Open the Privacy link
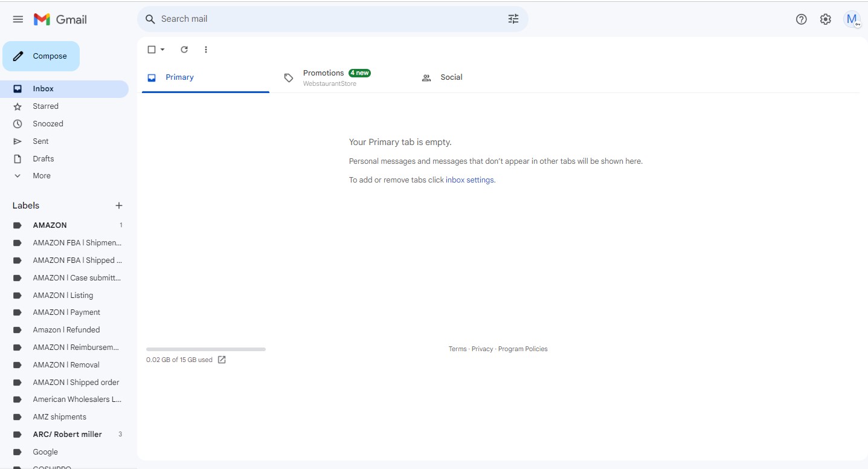868x469 pixels. pyautogui.click(x=482, y=349)
